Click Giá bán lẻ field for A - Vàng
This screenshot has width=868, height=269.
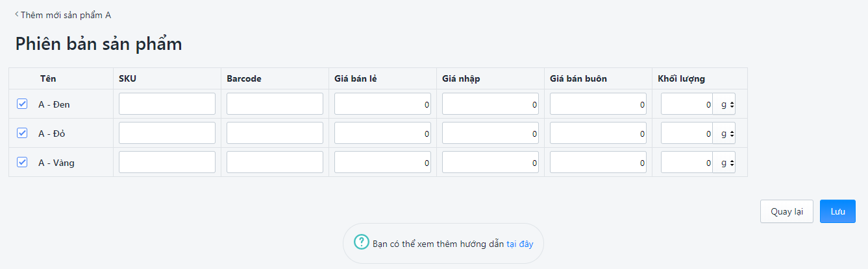(382, 162)
